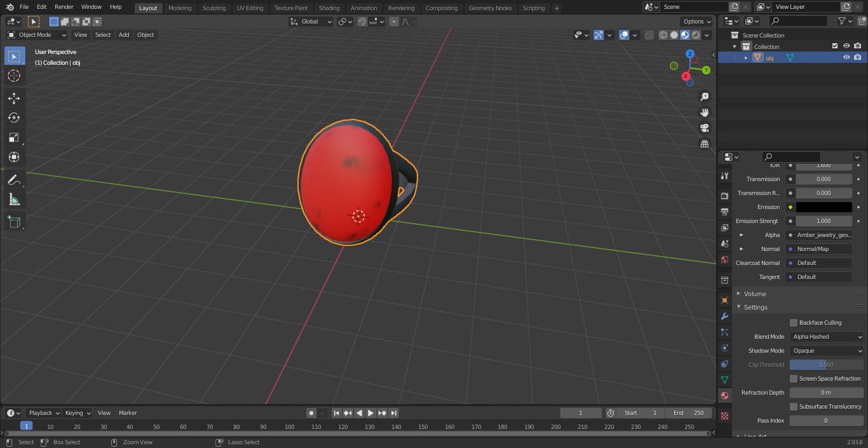Select the Cursor tool in the toolbar
Screen dimensions: 868x448
pyautogui.click(x=14, y=76)
